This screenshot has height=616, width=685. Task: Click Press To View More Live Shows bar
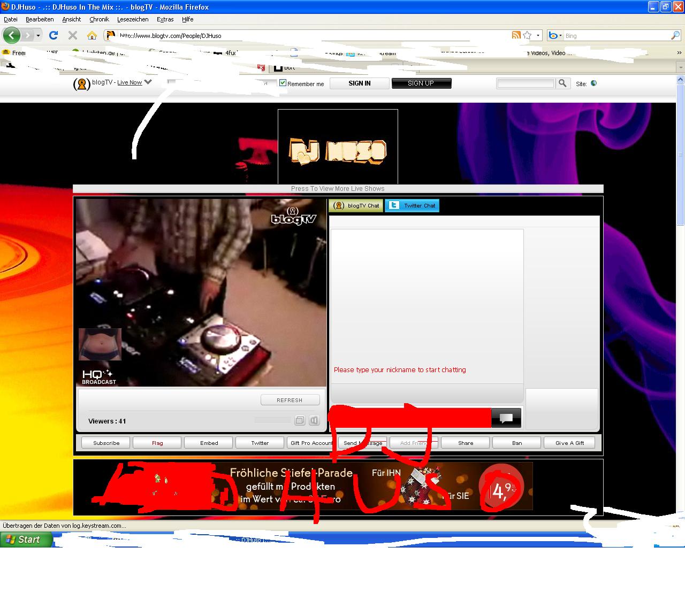pyautogui.click(x=338, y=189)
